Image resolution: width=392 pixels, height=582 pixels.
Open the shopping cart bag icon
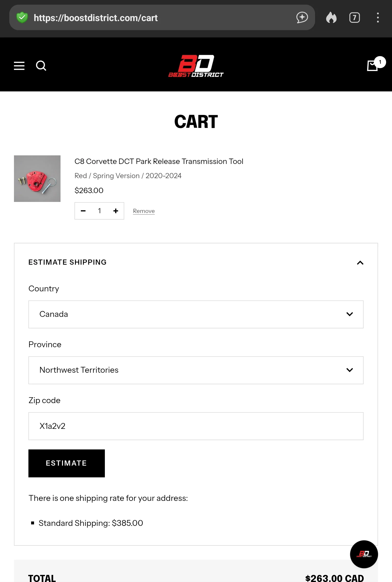[372, 66]
